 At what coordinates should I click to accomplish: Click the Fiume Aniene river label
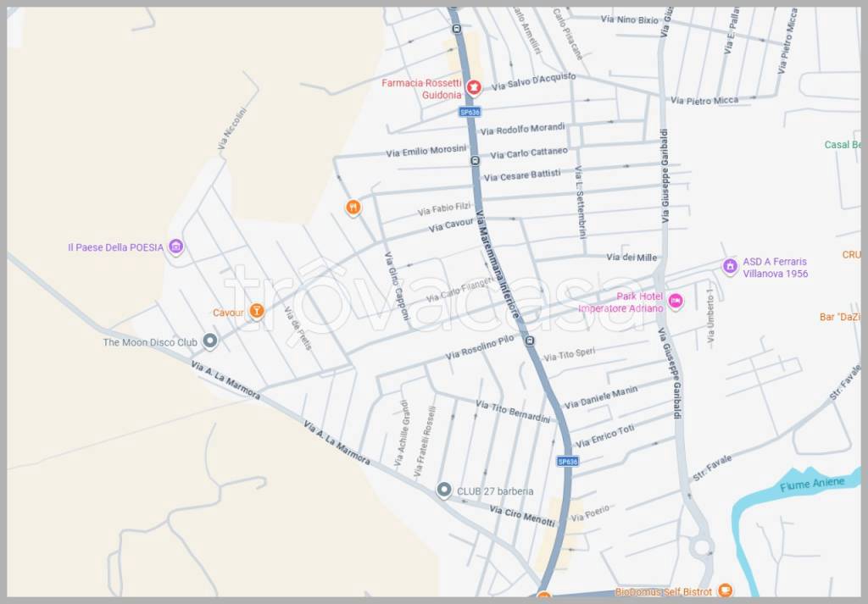812,483
